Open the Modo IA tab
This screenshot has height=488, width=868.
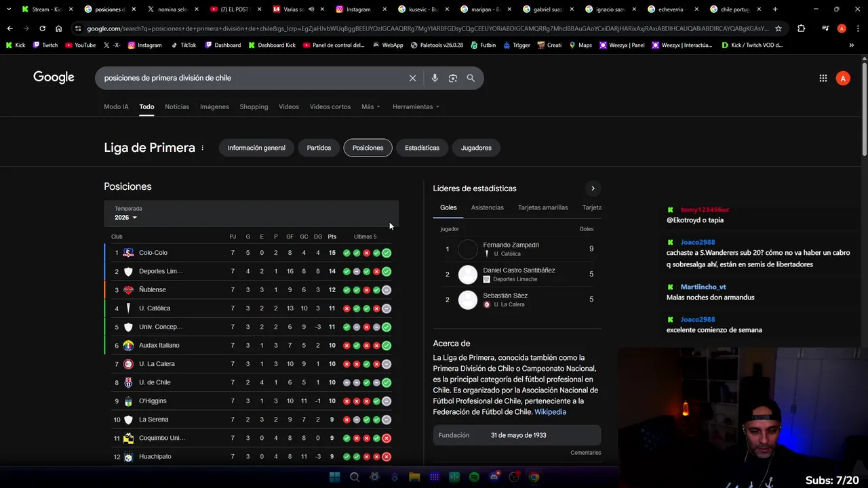pos(116,106)
